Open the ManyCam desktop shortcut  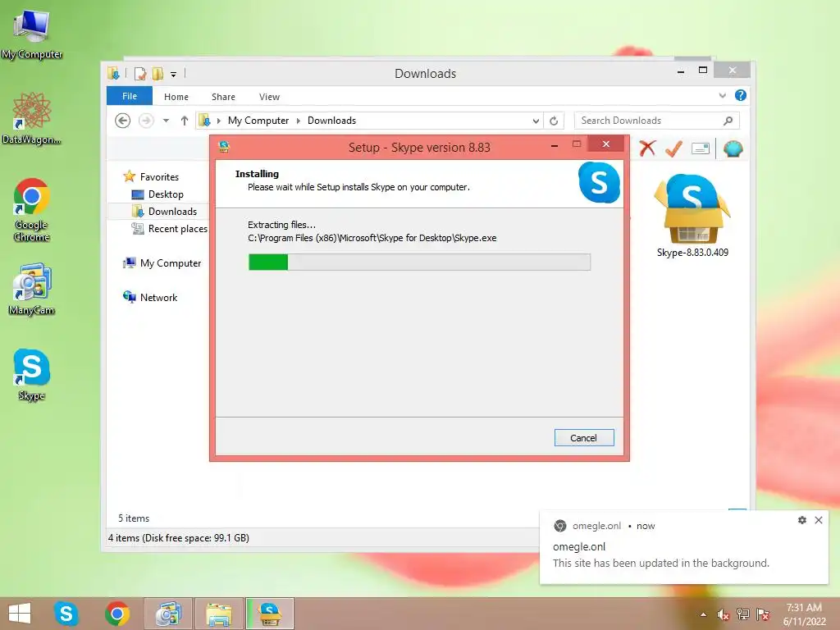coord(32,290)
